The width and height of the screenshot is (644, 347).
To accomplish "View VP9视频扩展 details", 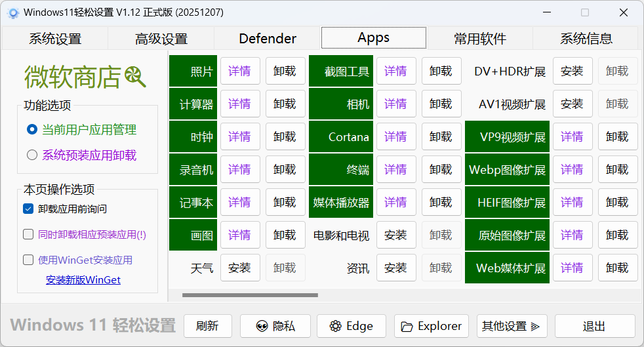I will (572, 136).
